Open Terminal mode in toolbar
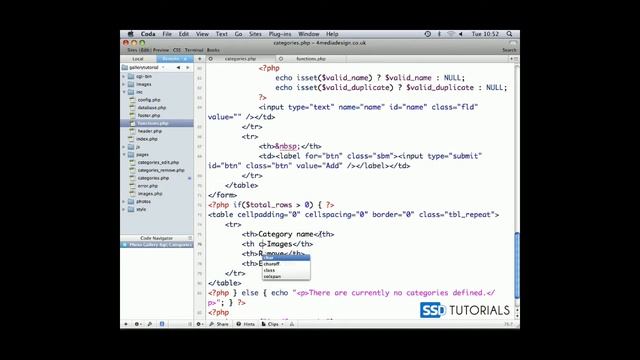 (x=194, y=50)
